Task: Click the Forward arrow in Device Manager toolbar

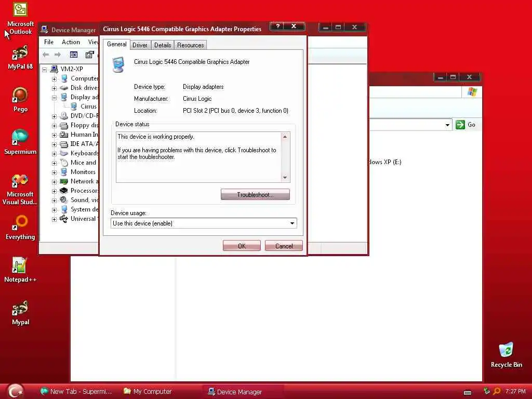Action: tap(58, 55)
